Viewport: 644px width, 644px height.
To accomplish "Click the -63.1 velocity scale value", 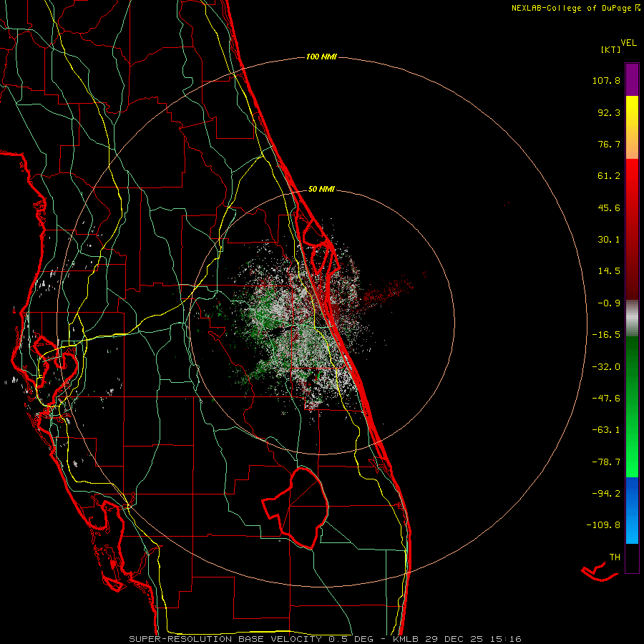I will click(606, 430).
